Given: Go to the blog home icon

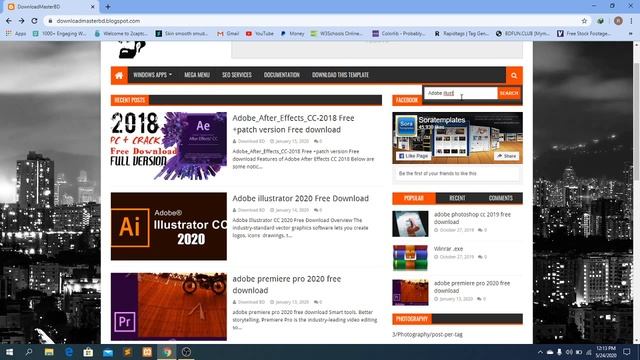Looking at the screenshot, I should [x=119, y=76].
